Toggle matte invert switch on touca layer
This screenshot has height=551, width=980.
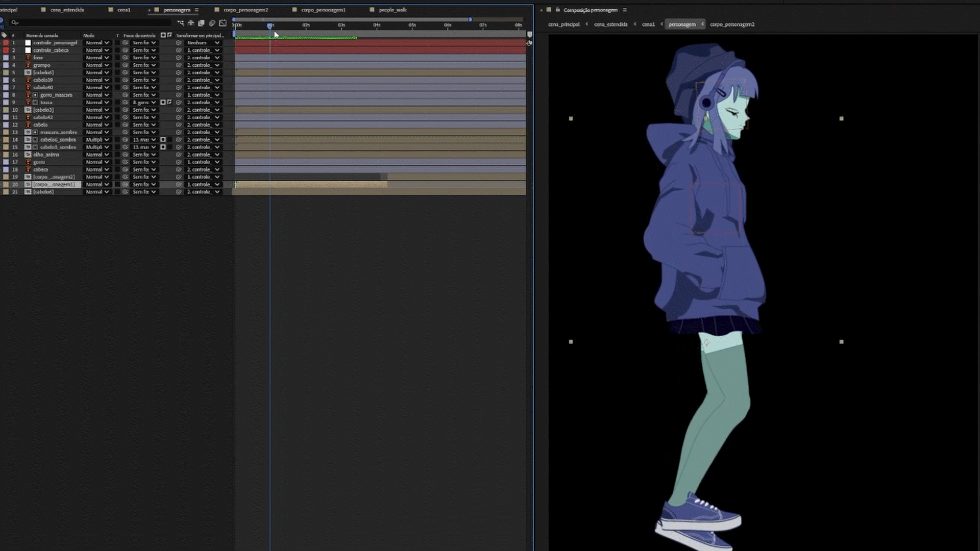(x=169, y=102)
